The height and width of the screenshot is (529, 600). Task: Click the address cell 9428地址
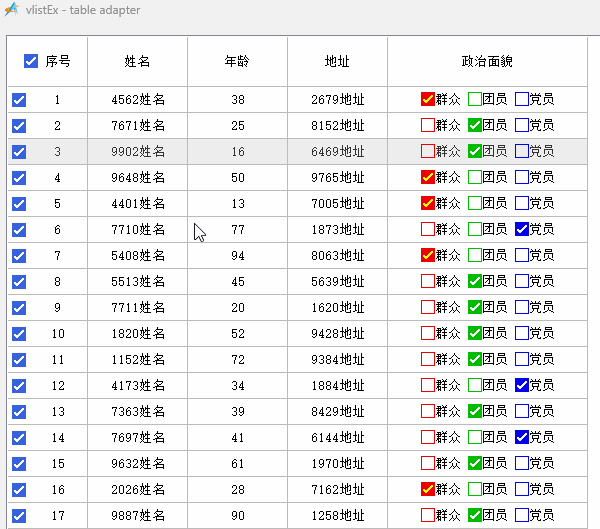pyautogui.click(x=337, y=334)
